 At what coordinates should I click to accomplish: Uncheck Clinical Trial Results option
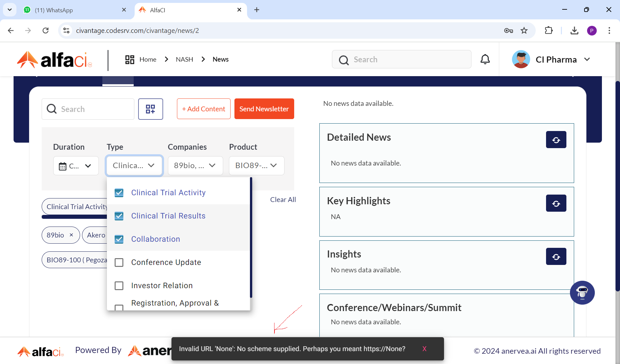pos(119,216)
